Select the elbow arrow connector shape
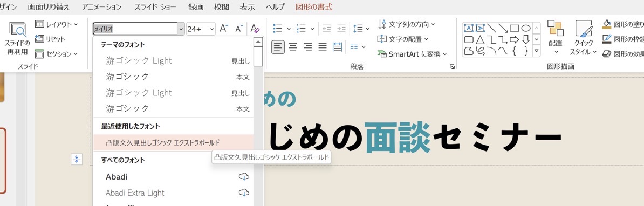Screen dimensions: 644x206 tap(503, 39)
